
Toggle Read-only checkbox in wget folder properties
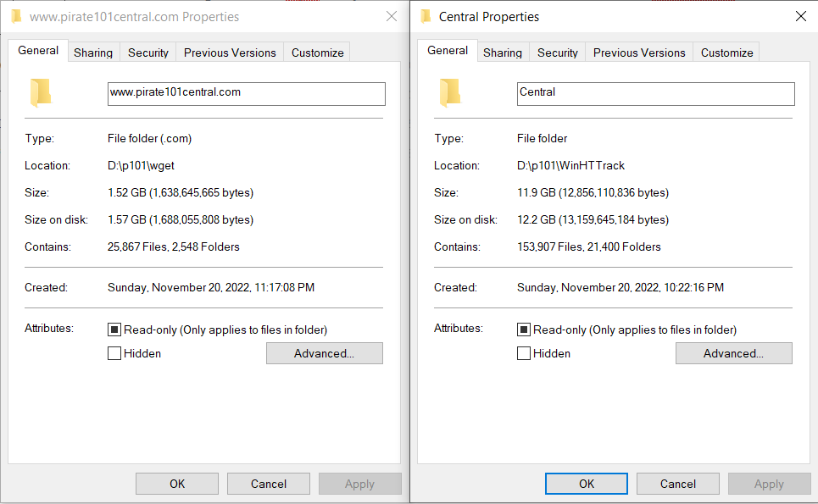pos(114,330)
